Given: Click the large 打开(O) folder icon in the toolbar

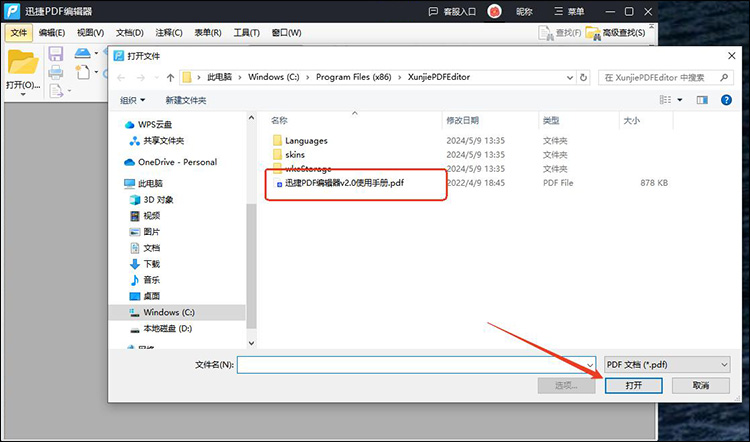Looking at the screenshot, I should click(x=23, y=62).
